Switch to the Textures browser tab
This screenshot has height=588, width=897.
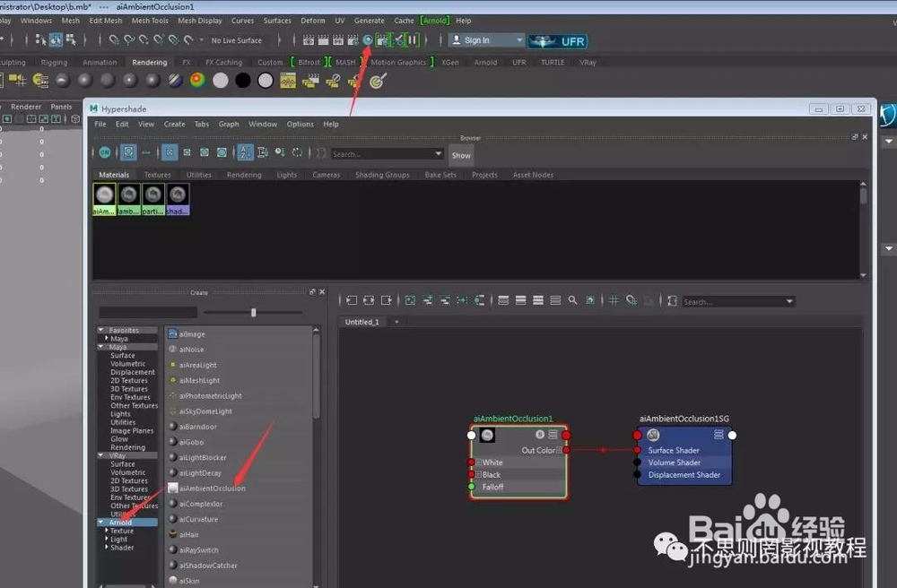click(x=157, y=175)
